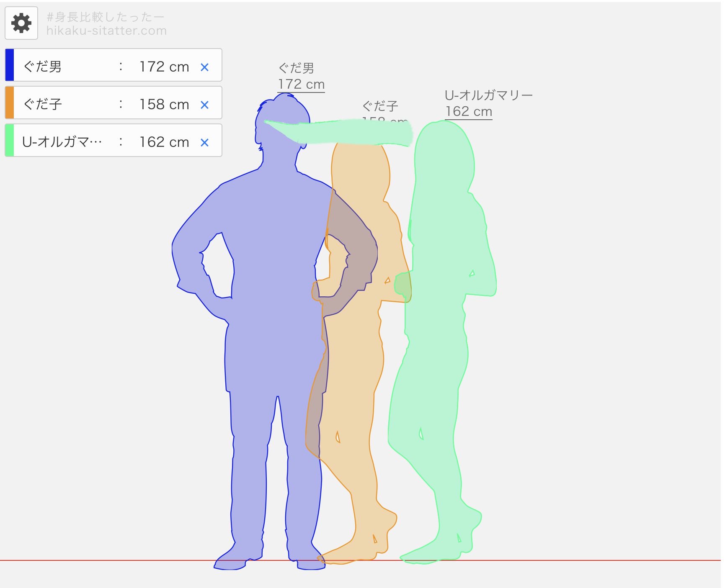Remove the U-オルガマ… 162 cm entry

[204, 142]
